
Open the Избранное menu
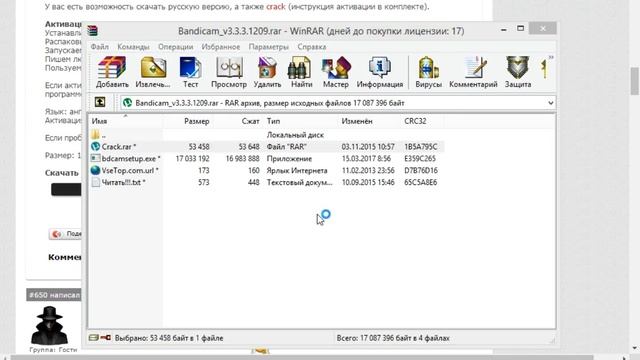tap(221, 47)
